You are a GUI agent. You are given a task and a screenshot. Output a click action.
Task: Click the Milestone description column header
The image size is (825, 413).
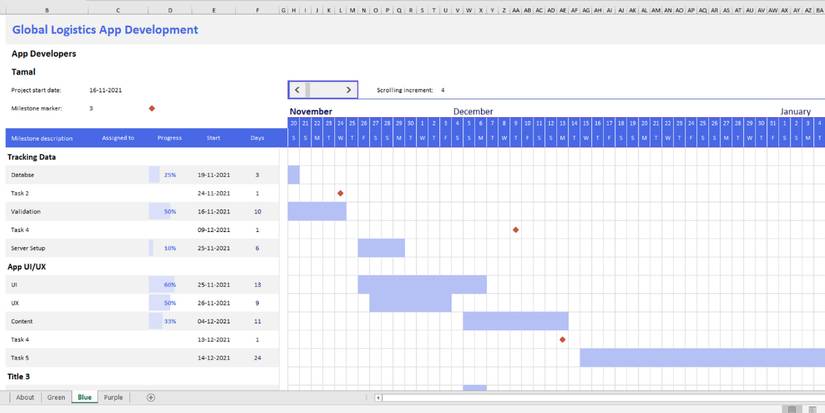[x=42, y=138]
